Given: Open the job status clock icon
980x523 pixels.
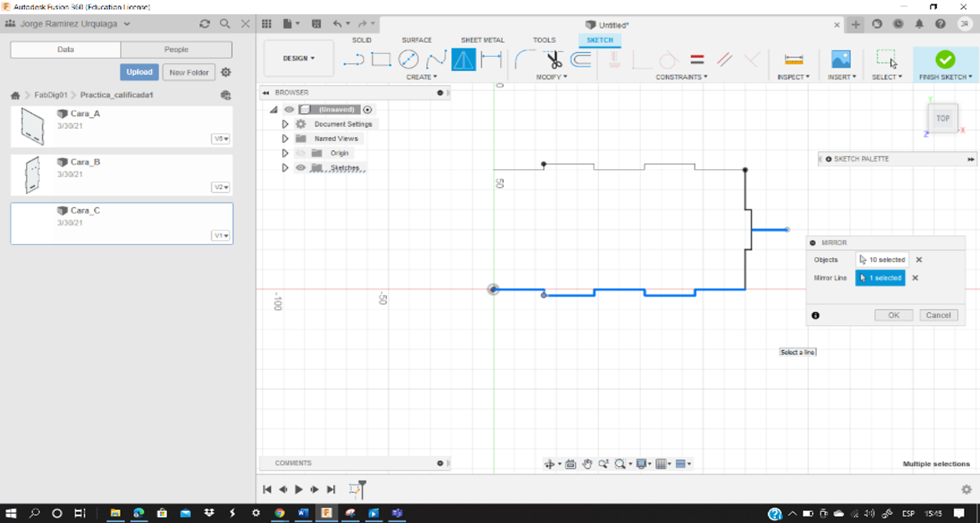Looking at the screenshot, I should click(x=898, y=24).
